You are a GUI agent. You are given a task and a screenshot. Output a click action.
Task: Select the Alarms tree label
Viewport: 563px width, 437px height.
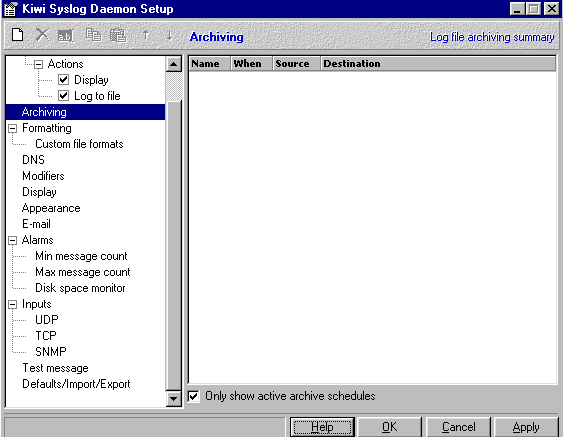(37, 240)
